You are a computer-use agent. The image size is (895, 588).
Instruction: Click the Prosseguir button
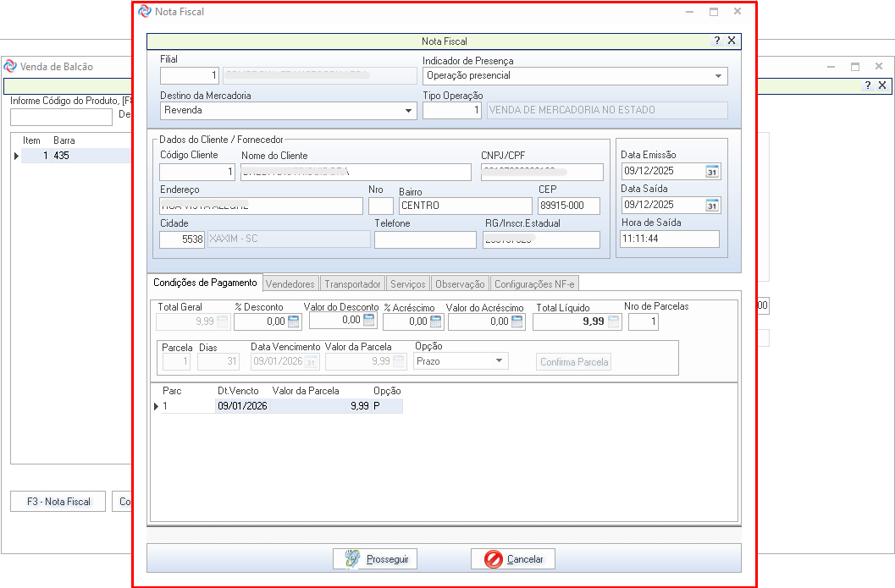[375, 559]
